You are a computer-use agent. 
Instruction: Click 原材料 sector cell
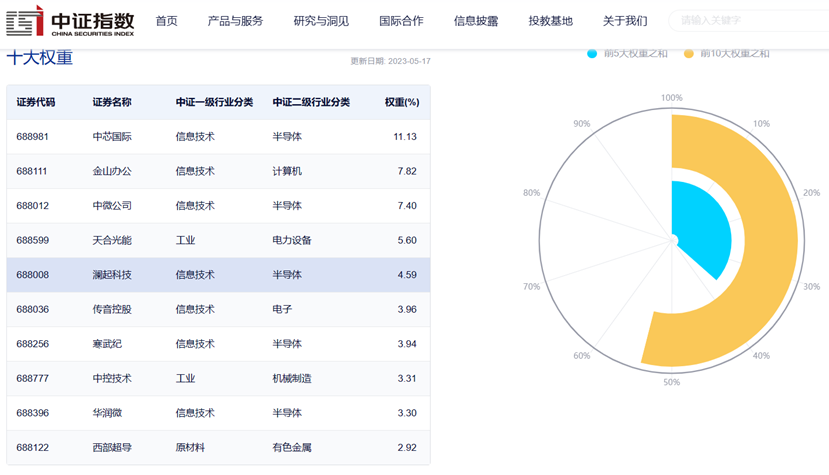pyautogui.click(x=190, y=447)
